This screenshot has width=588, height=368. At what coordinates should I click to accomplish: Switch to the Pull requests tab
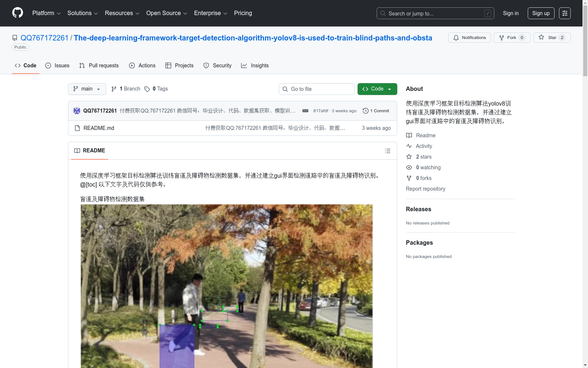[99, 66]
